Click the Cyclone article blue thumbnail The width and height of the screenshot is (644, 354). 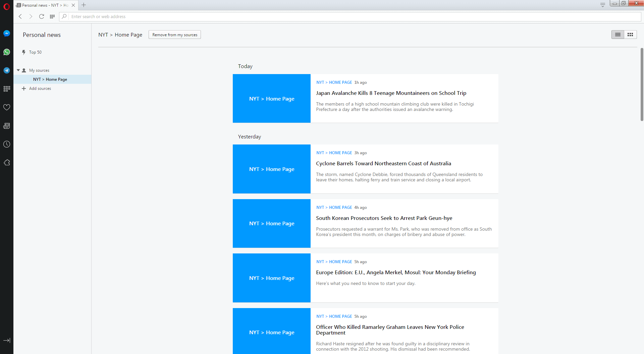pyautogui.click(x=272, y=169)
